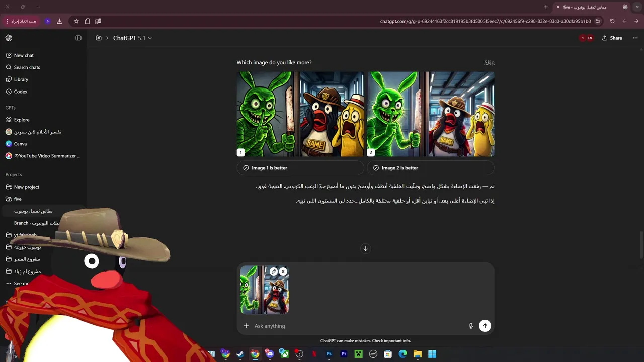
Task: Select the five - مقاس تمثيل يوتيوب tab
Action: coord(592,7)
